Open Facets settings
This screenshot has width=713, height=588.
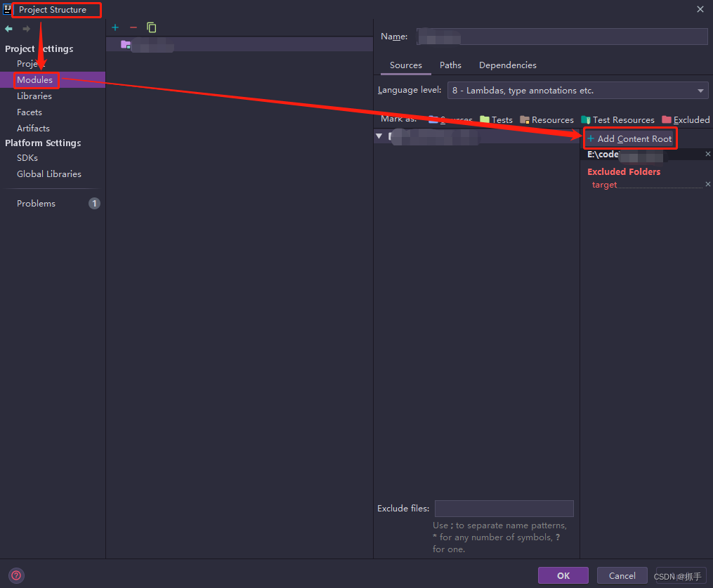tap(29, 112)
